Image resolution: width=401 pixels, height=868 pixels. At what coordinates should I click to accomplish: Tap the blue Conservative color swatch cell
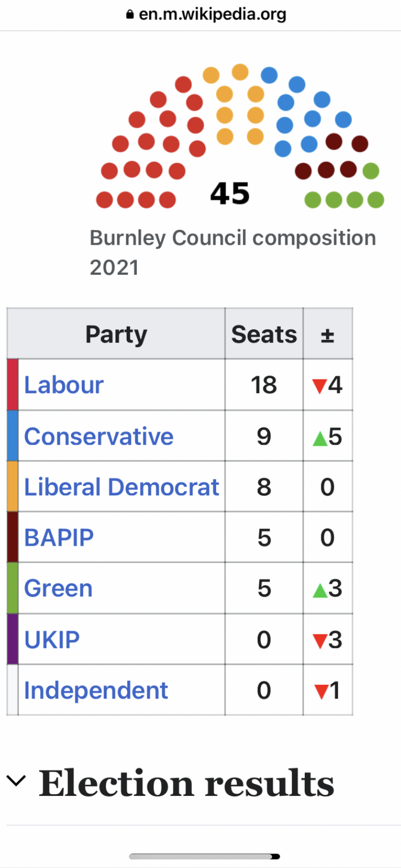tap(12, 436)
